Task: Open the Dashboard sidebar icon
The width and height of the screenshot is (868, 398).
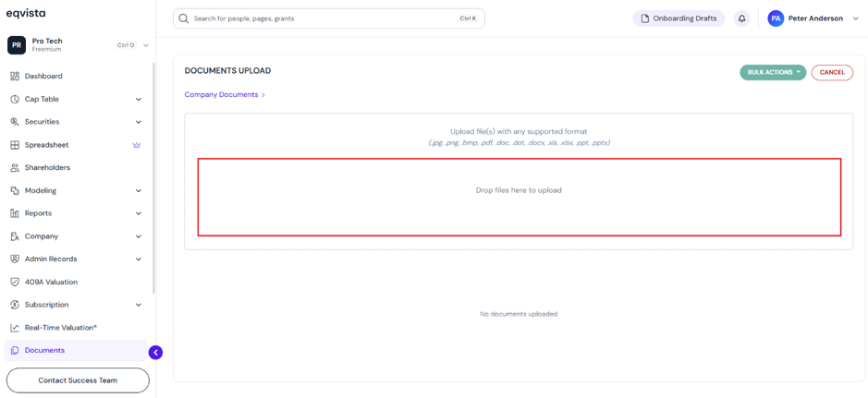Action: (x=15, y=77)
